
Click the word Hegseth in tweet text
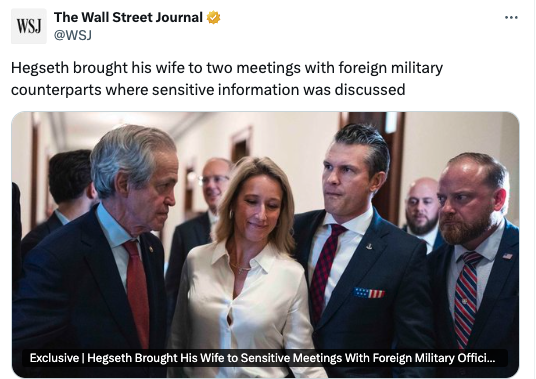pyautogui.click(x=40, y=68)
